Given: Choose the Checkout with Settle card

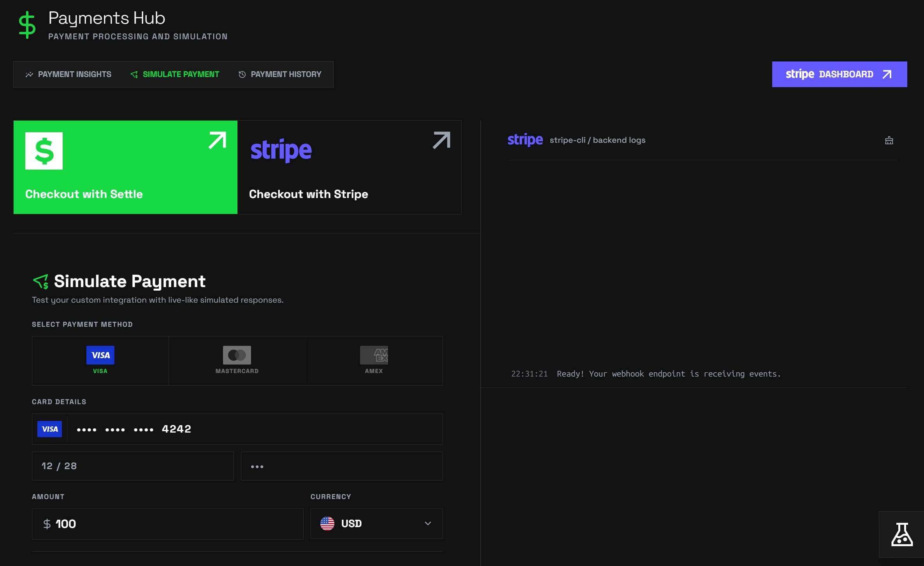Looking at the screenshot, I should click(x=125, y=167).
